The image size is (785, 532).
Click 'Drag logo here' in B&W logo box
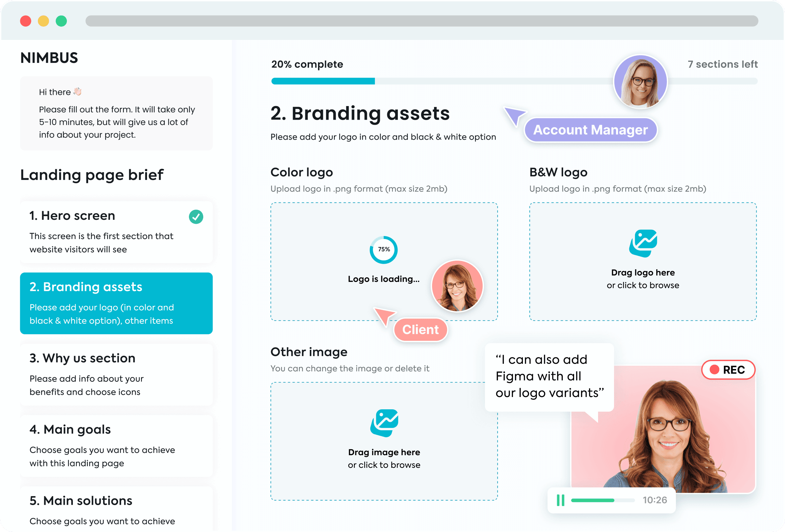point(643,272)
